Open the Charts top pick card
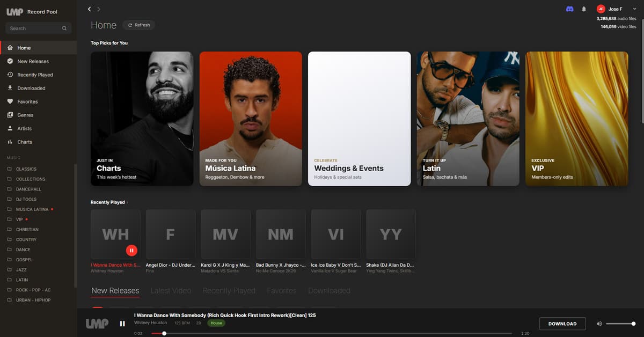This screenshot has height=337, width=644. (x=142, y=119)
